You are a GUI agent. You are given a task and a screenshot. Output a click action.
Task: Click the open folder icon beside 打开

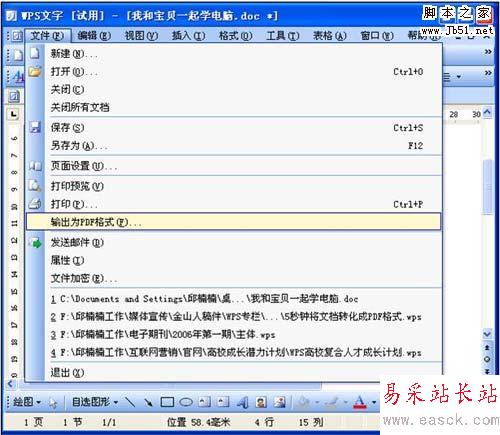[35, 71]
